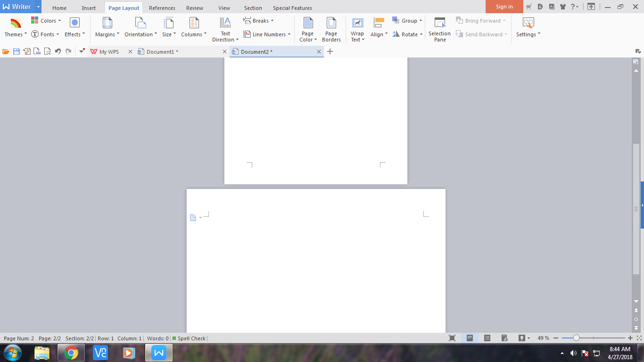Click the Selection Pane icon

click(x=439, y=28)
